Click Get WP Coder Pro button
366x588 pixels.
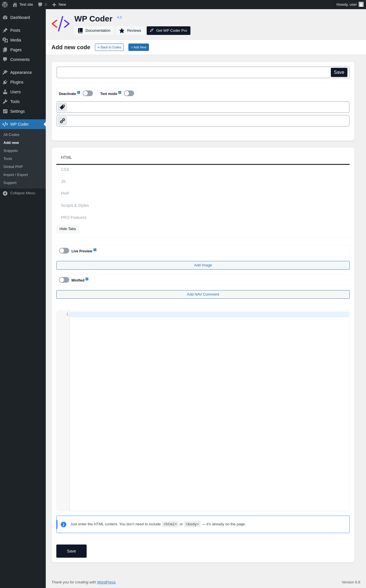tap(168, 31)
